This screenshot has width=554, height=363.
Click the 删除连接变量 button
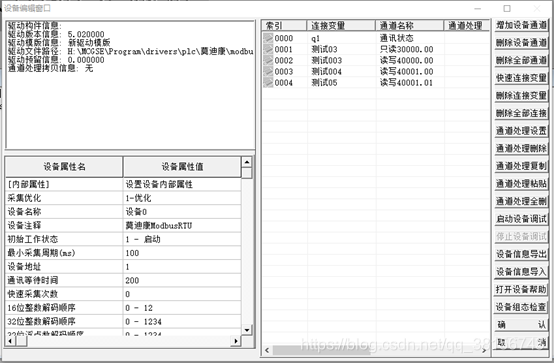click(x=521, y=95)
